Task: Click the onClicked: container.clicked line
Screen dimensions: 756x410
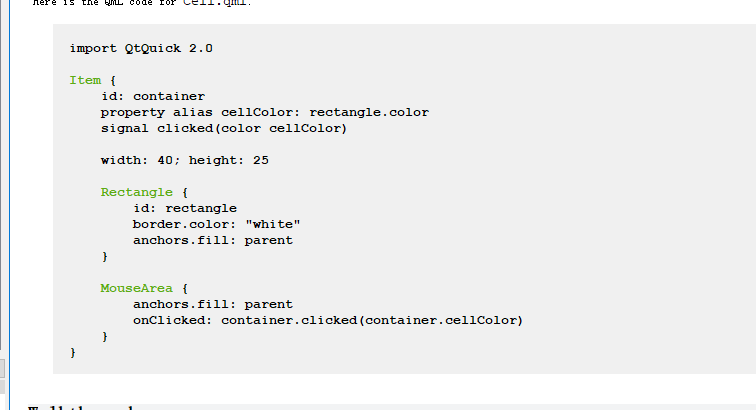Action: pos(328,320)
